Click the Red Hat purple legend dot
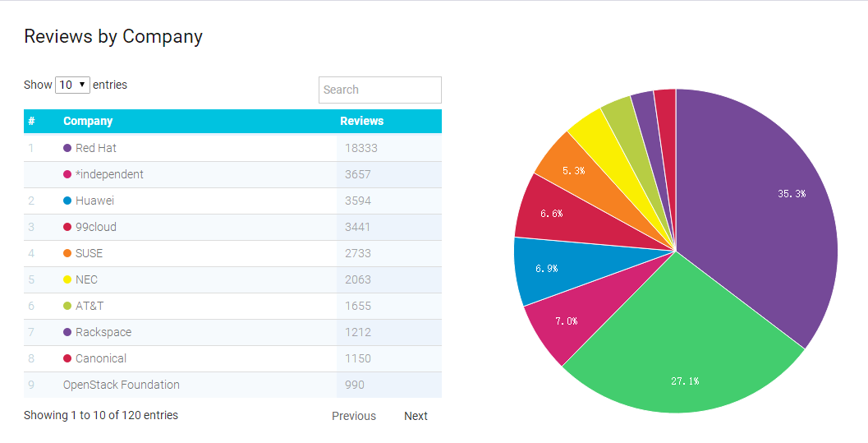The width and height of the screenshot is (868, 443). [67, 148]
